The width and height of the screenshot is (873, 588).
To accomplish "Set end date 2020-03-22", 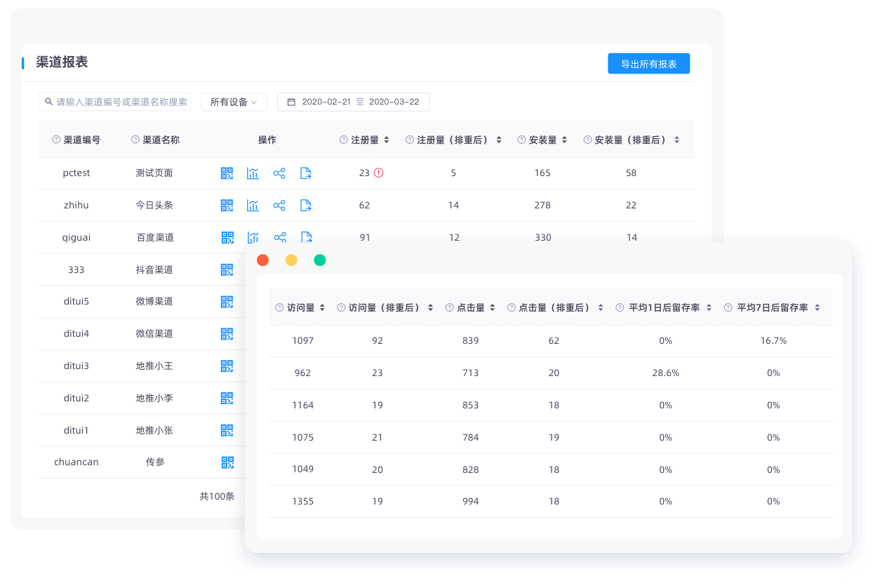I will [394, 102].
